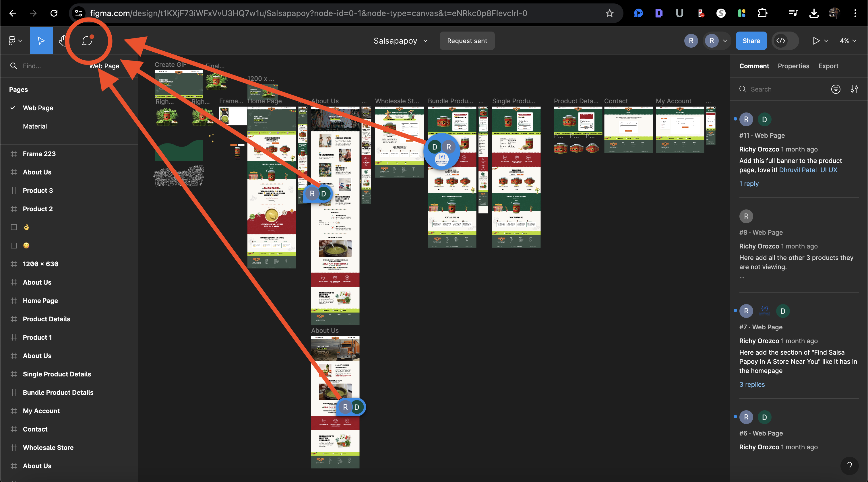
Task: Open comment filter settings icon
Action: click(x=854, y=89)
